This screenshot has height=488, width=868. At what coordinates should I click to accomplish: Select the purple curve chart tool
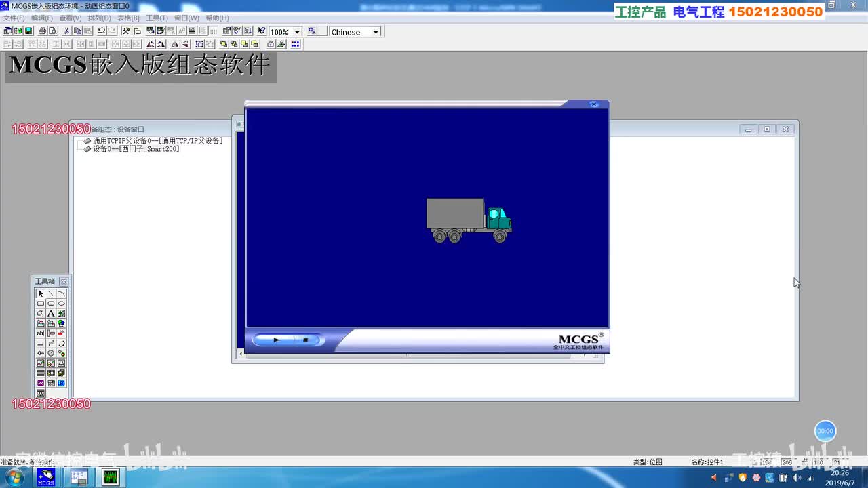coord(41,383)
